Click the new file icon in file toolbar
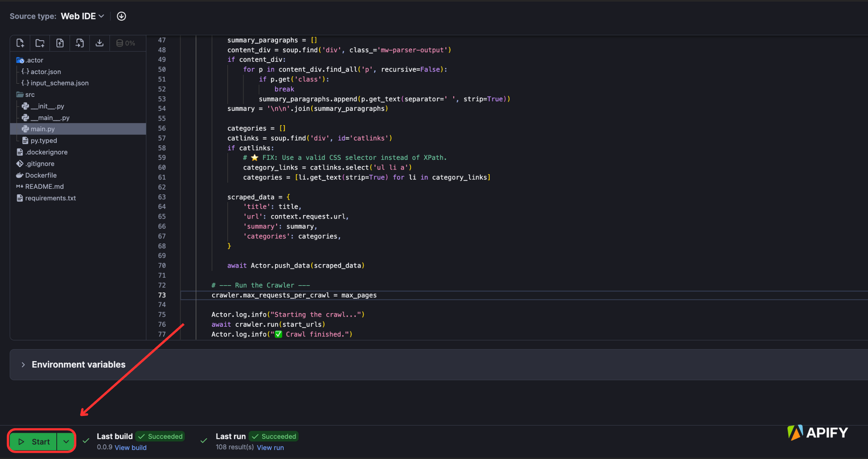The image size is (868, 459). click(20, 43)
